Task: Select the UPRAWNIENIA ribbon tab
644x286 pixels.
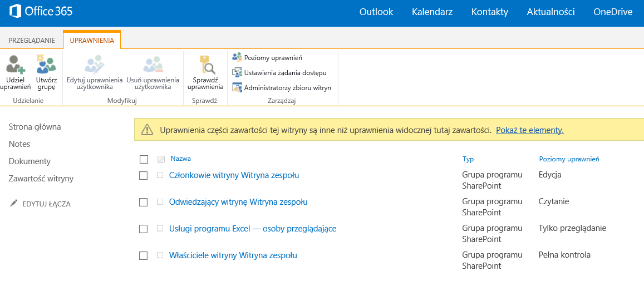Action: pos(92,40)
